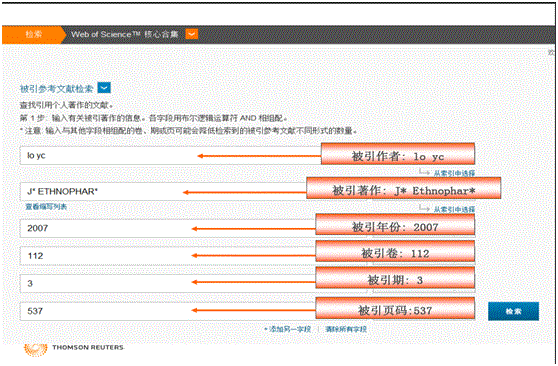Click the 被引参考文献检索 heading link

(56, 89)
